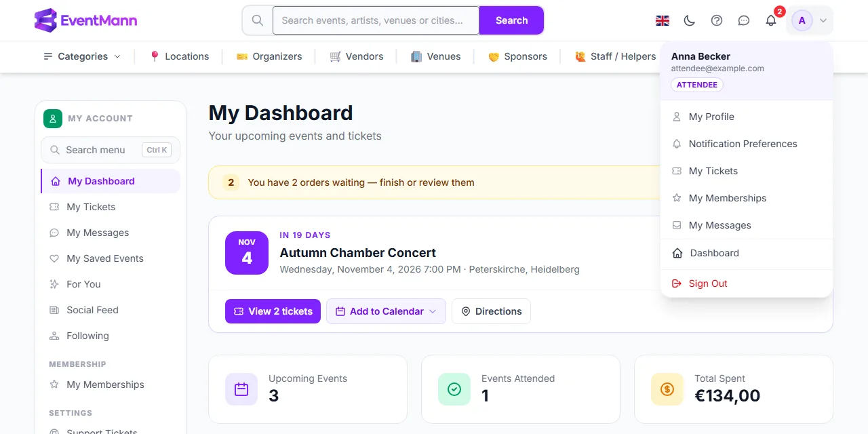The height and width of the screenshot is (434, 868).
Task: Open Locations in navigation bar
Action: (x=179, y=56)
